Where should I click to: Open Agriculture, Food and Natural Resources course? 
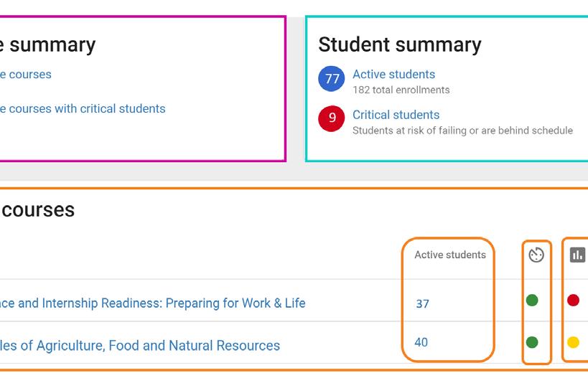pyautogui.click(x=140, y=345)
